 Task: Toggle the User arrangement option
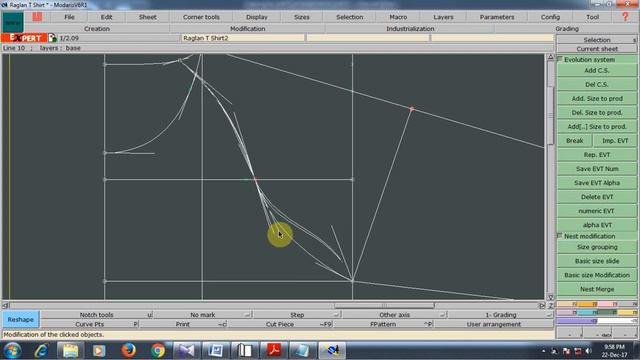click(493, 324)
